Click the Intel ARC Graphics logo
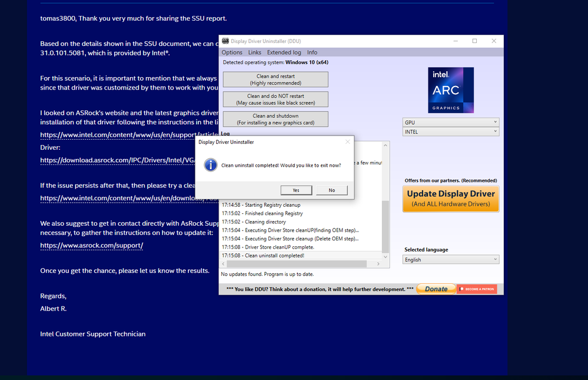 [x=451, y=90]
